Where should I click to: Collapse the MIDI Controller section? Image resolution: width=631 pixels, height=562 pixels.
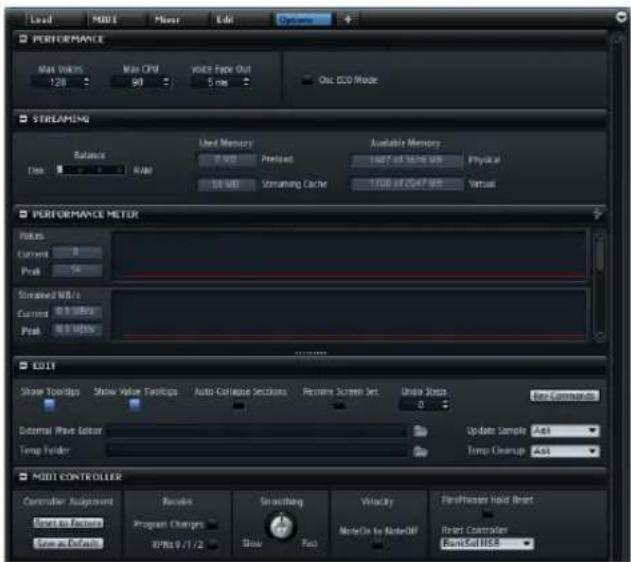tap(23, 476)
